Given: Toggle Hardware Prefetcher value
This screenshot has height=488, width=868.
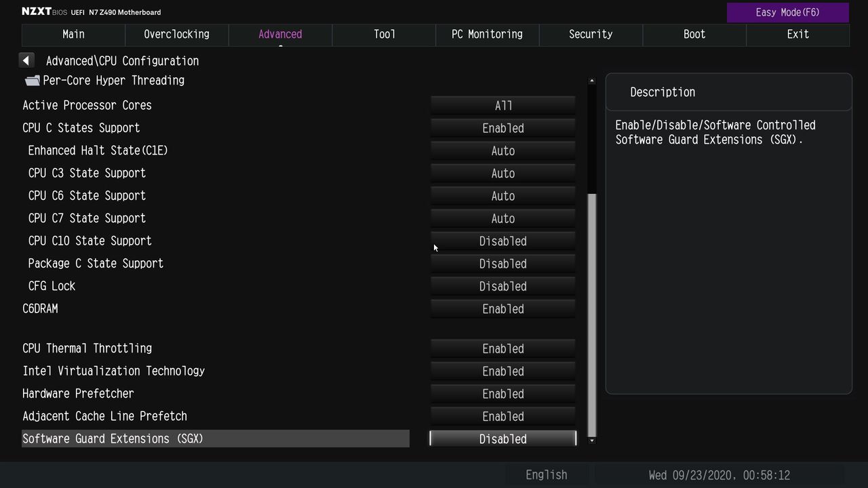Looking at the screenshot, I should (x=503, y=394).
